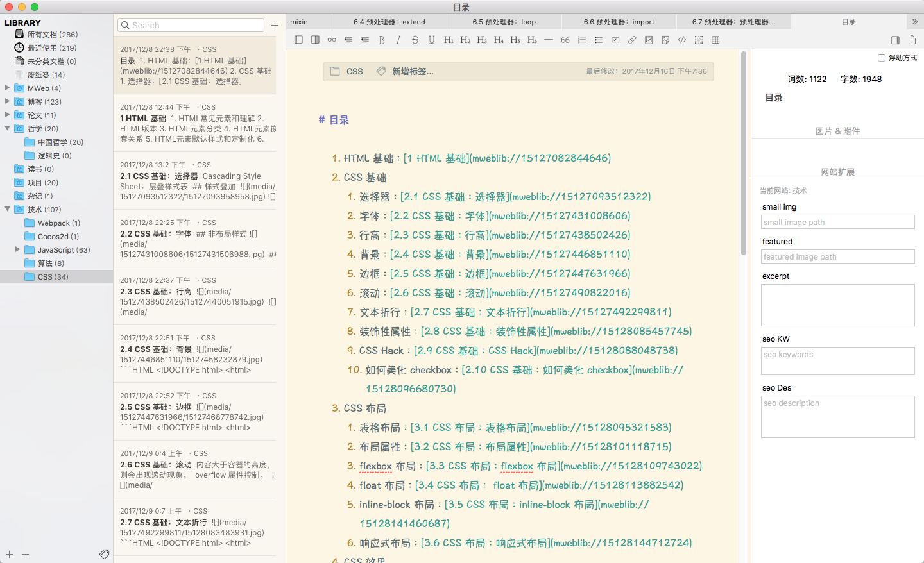Expand the 博客 (123) category
This screenshot has height=563, width=924.
click(x=8, y=101)
